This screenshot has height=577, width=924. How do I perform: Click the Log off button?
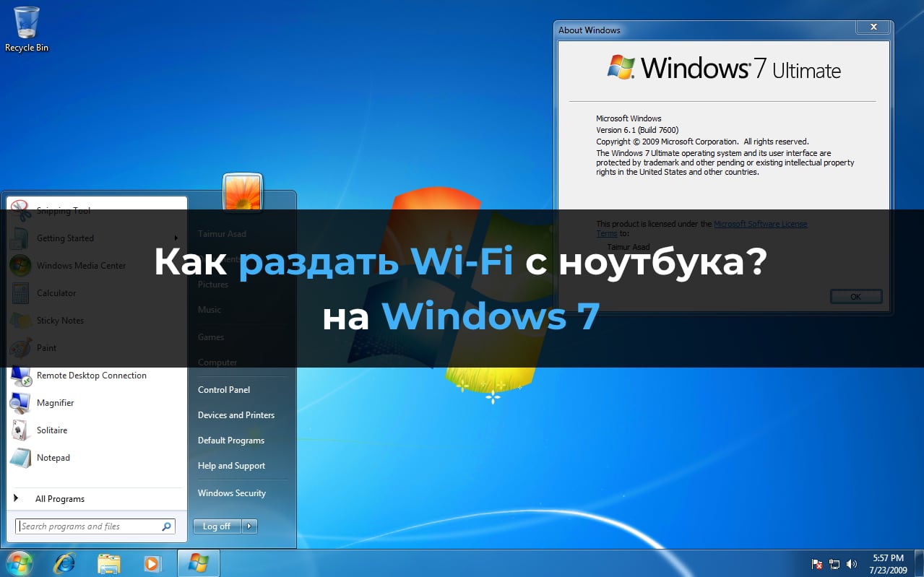pos(217,526)
